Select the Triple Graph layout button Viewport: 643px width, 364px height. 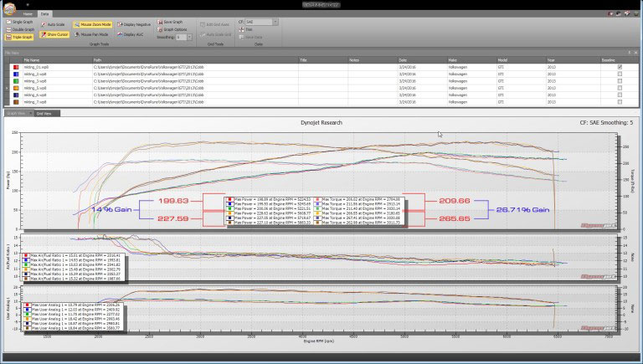(x=19, y=37)
